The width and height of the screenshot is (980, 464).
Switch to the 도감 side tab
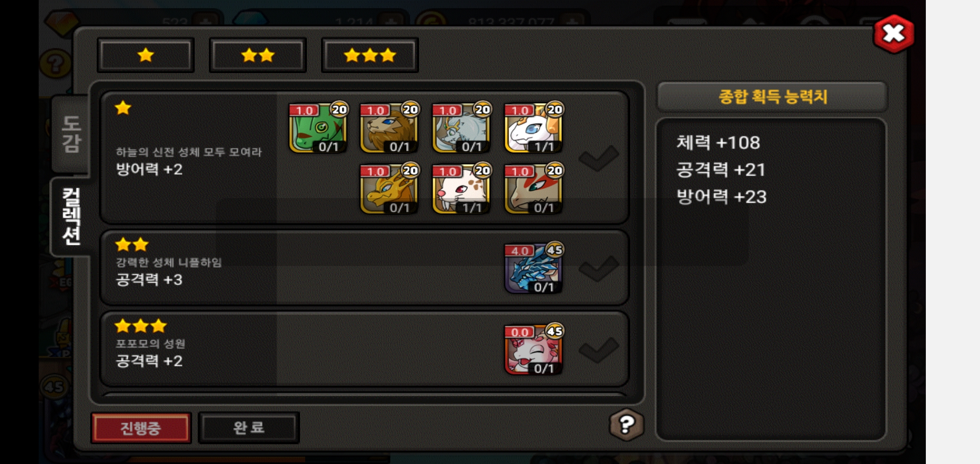[x=71, y=134]
